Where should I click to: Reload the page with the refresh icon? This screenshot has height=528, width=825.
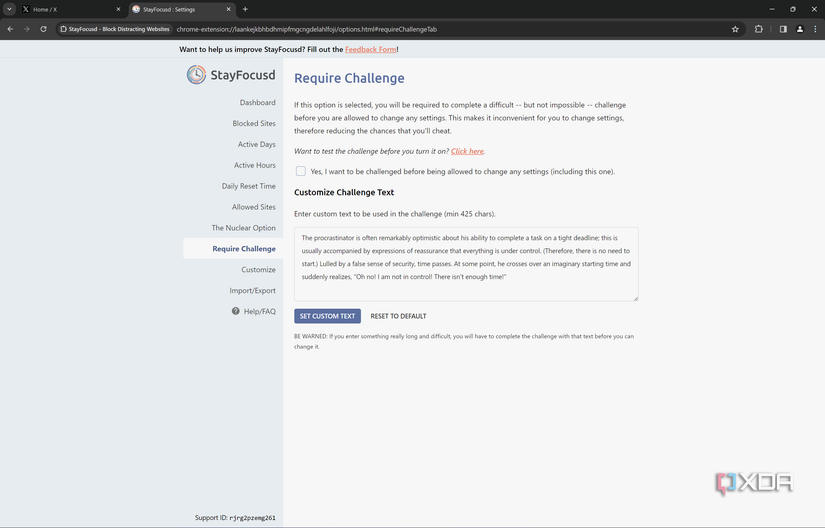click(43, 29)
